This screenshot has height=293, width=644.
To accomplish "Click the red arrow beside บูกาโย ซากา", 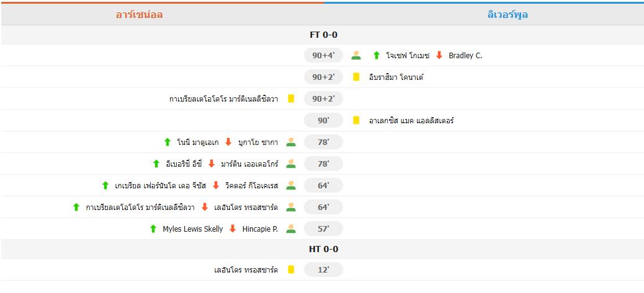I will [x=228, y=142].
